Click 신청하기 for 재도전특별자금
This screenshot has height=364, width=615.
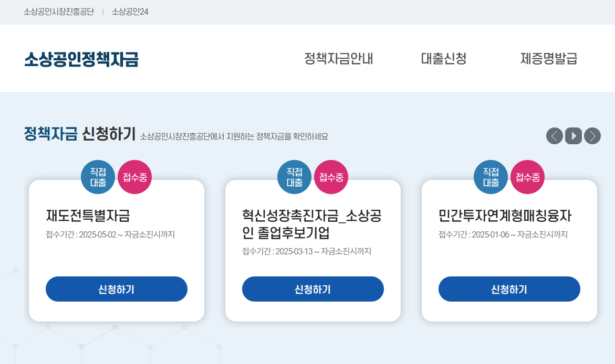pyautogui.click(x=117, y=289)
